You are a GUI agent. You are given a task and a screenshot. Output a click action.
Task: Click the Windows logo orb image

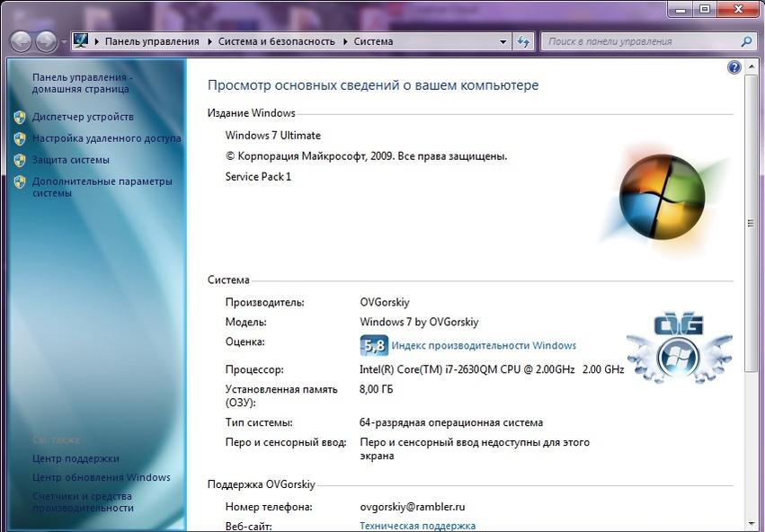[x=662, y=197]
